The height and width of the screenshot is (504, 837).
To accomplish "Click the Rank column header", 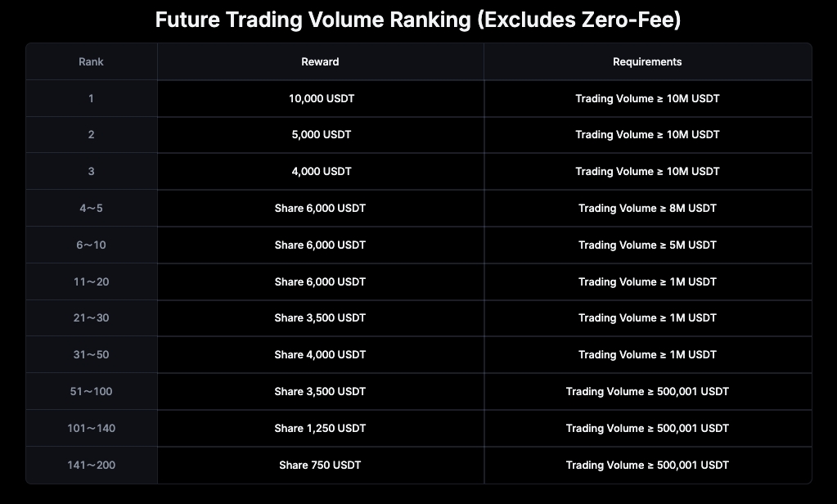I will point(91,61).
